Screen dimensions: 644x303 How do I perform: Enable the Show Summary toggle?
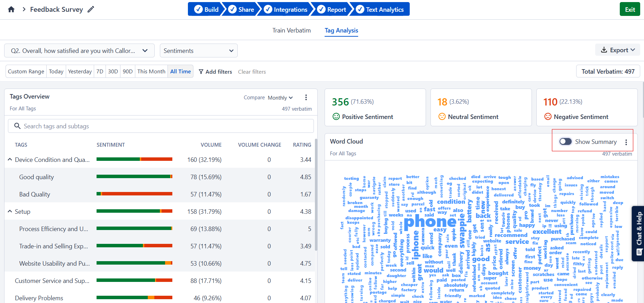point(565,141)
